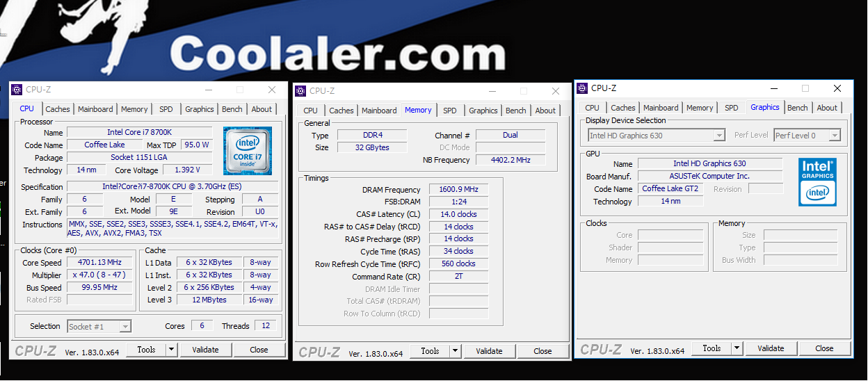Viewport: 868px width, 381px height.
Task: Click the Specification field with i7-8700K text
Action: (x=172, y=186)
